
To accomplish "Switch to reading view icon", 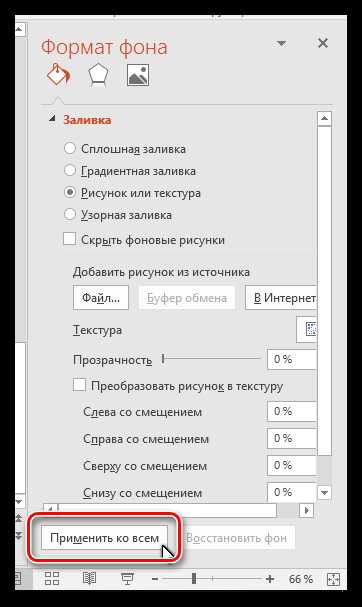I will tap(89, 578).
